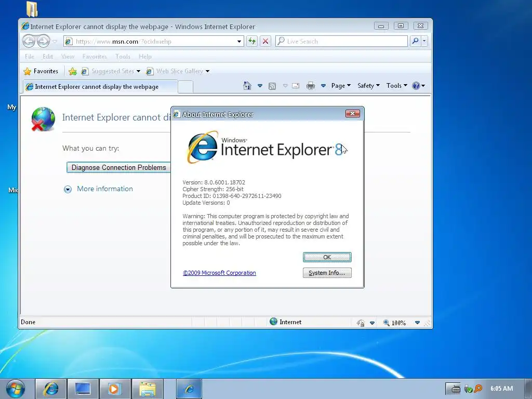
Task: Click Diagnose Connection Problems button
Action: click(119, 168)
